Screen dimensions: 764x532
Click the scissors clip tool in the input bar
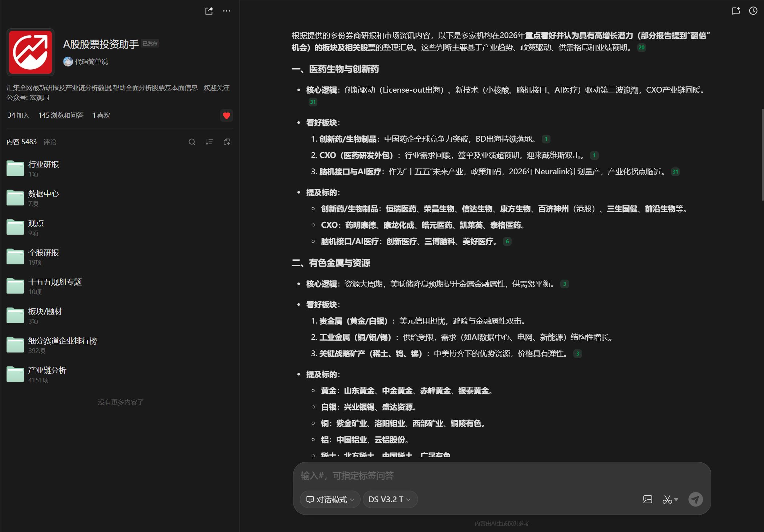(x=667, y=499)
